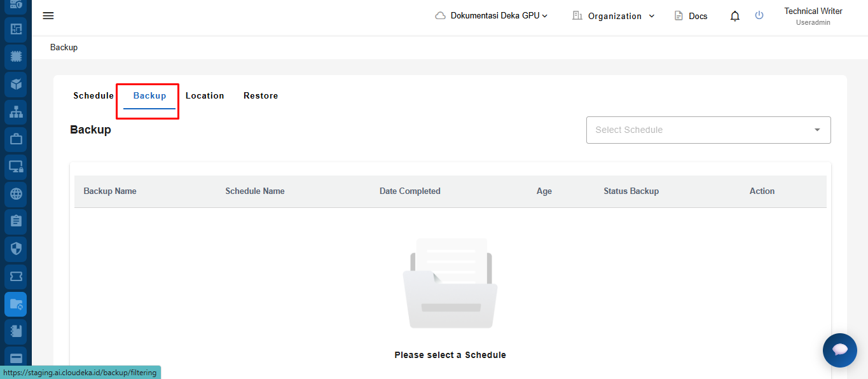The width and height of the screenshot is (868, 379).
Task: Click the Technical Writer user profile
Action: (x=813, y=16)
